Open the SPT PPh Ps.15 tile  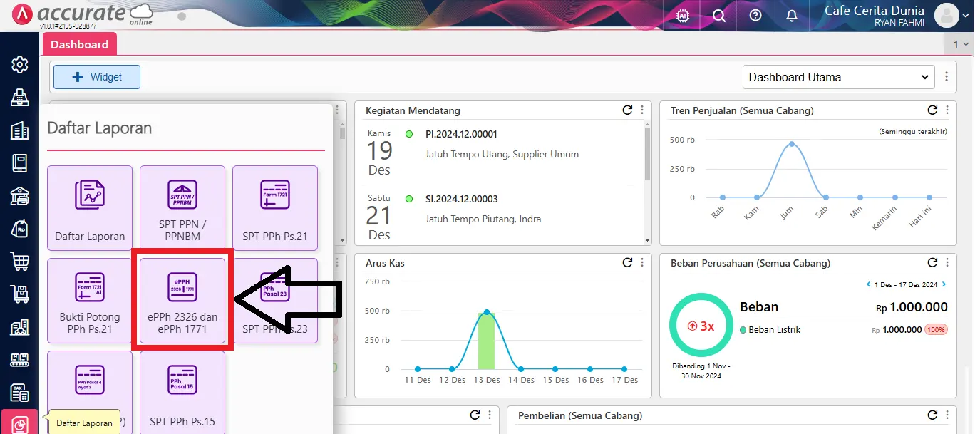point(182,393)
